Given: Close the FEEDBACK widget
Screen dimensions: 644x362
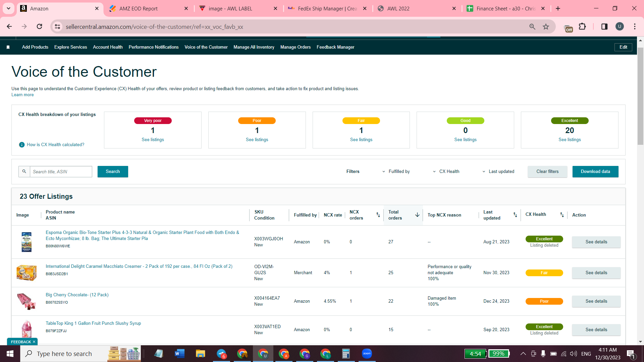Looking at the screenshot, I should pos(34,342).
